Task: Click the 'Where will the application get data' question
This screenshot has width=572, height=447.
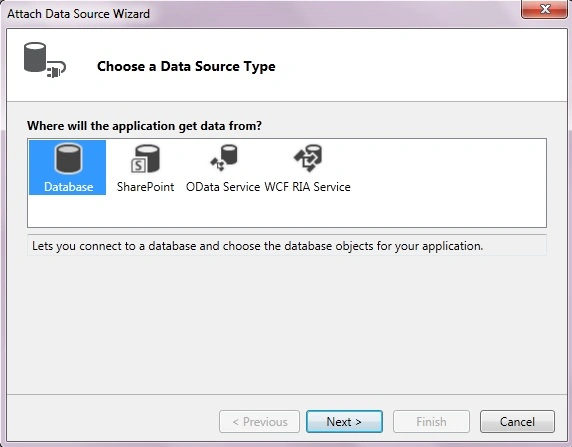Action: pyautogui.click(x=144, y=126)
